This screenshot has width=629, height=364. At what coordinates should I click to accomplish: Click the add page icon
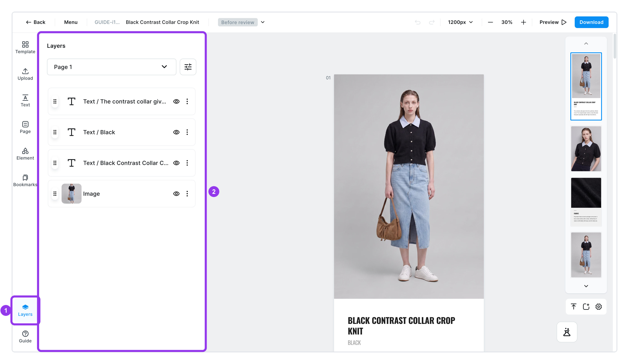tap(586, 306)
